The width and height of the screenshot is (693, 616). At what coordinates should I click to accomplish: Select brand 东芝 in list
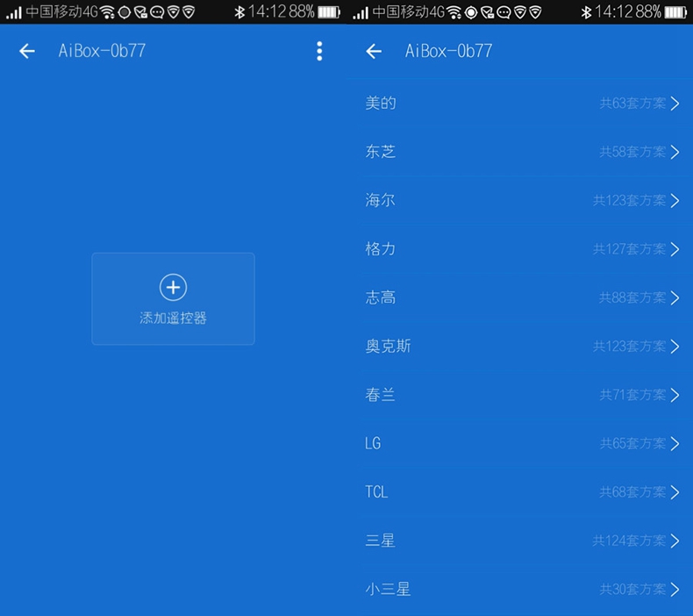(x=519, y=152)
